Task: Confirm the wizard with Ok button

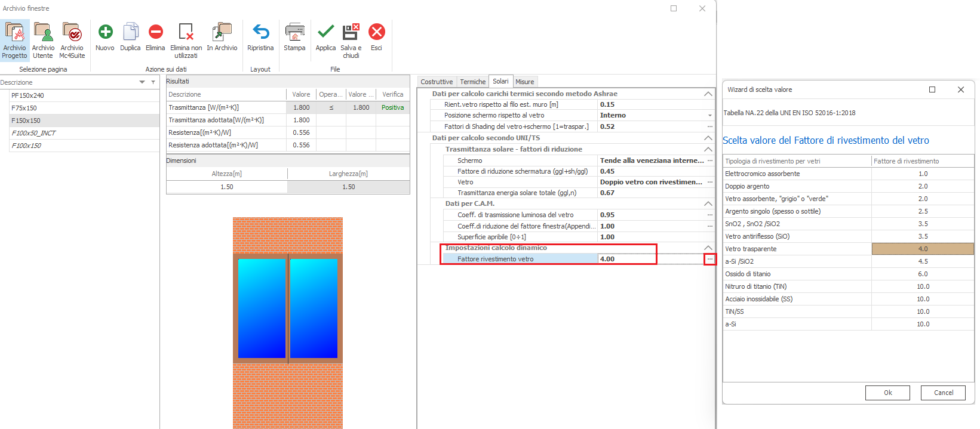Action: click(x=887, y=393)
